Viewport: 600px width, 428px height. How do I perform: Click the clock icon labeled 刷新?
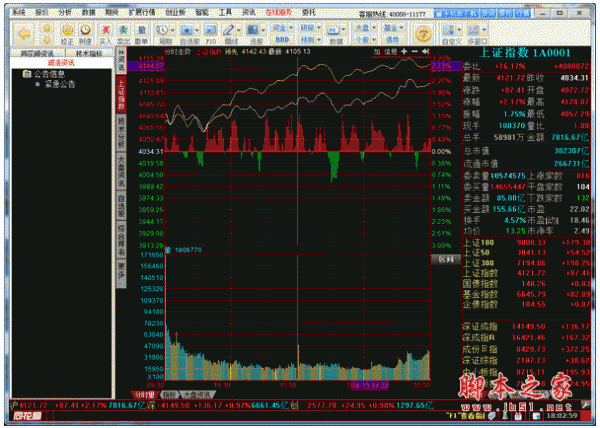[85, 30]
